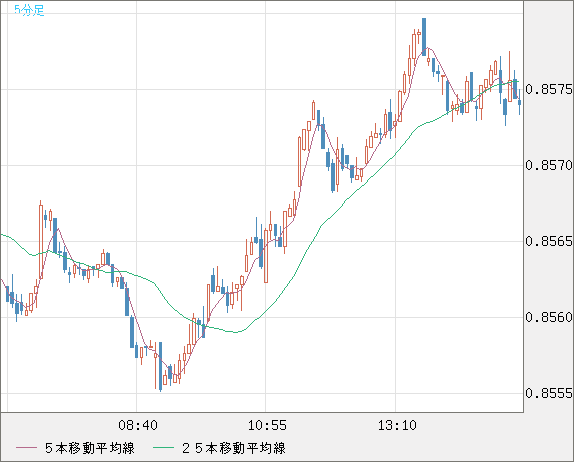
Task: Click the 25本移動平均線 legend text
Action: click(234, 448)
